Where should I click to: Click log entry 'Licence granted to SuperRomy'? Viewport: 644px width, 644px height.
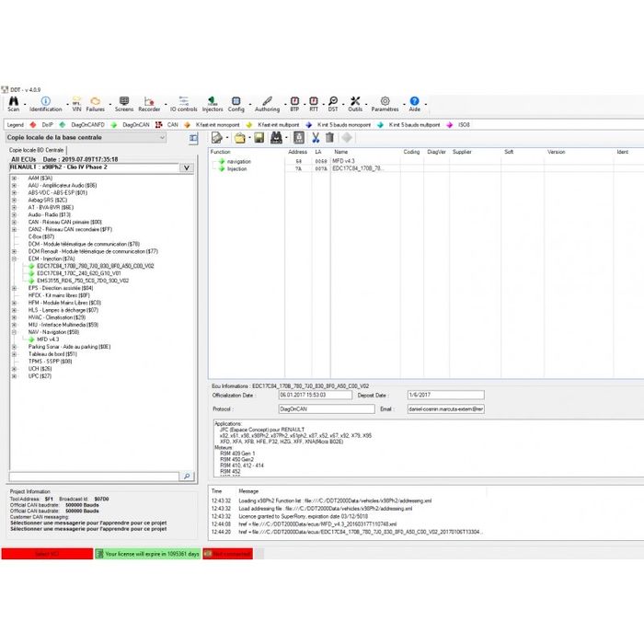tap(303, 516)
